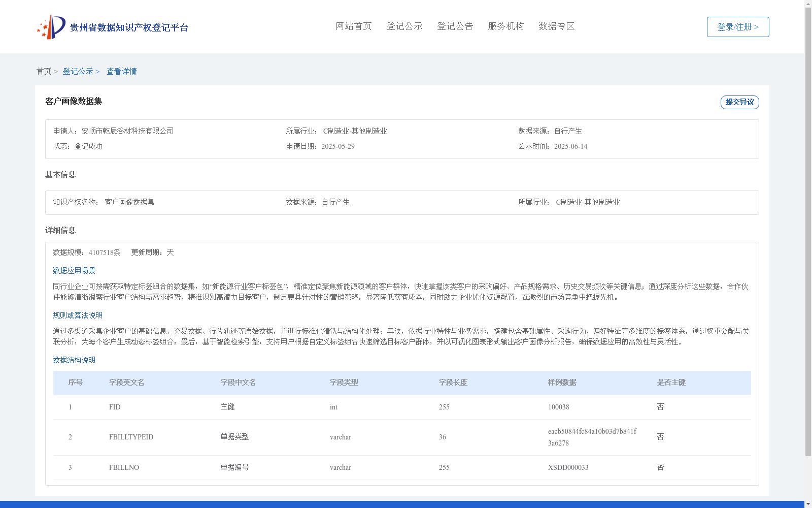The width and height of the screenshot is (812, 508).
Task: Open the 服务机构 menu item
Action: [505, 26]
